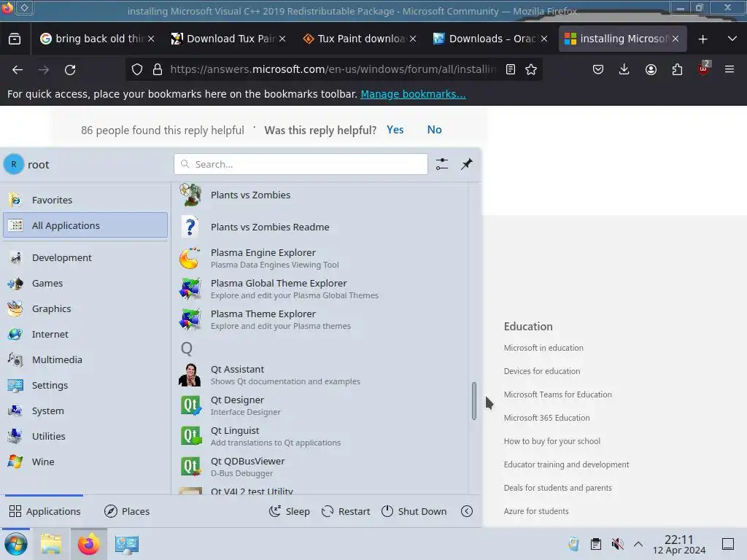Select the Favorites category
The image size is (747, 560).
85,200
